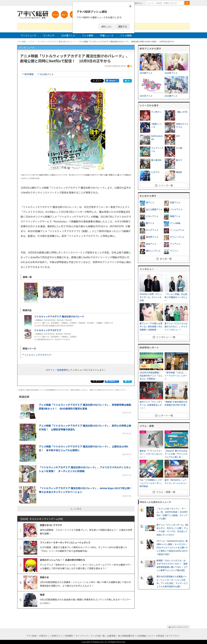Click the 通知する button
The image size is (207, 644).
pos(123,27)
